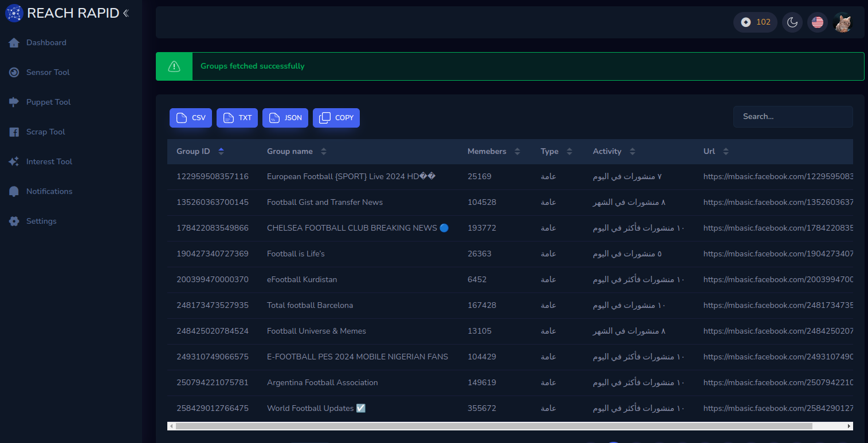The width and height of the screenshot is (868, 443).
Task: Click the Interest Tool sparkle icon
Action: pyautogui.click(x=14, y=162)
